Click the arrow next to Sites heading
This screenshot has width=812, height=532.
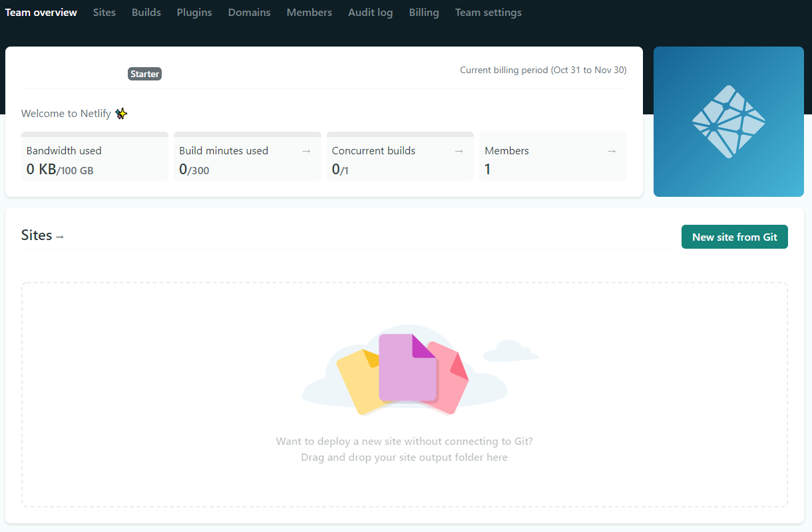tap(60, 237)
